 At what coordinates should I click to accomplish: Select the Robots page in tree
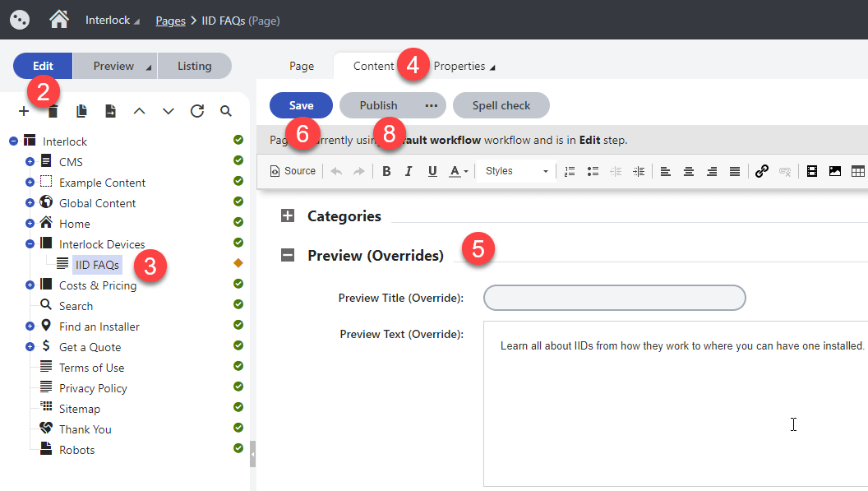(x=77, y=450)
